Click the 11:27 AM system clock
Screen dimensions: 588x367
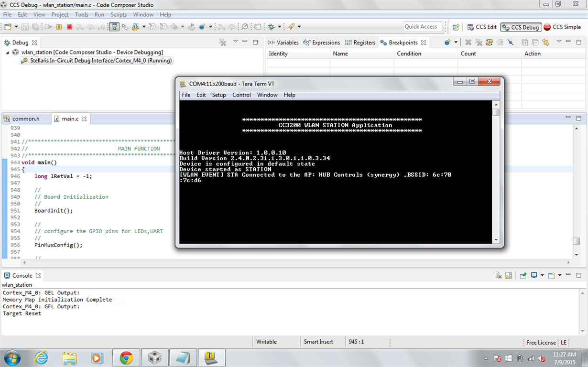click(x=565, y=354)
